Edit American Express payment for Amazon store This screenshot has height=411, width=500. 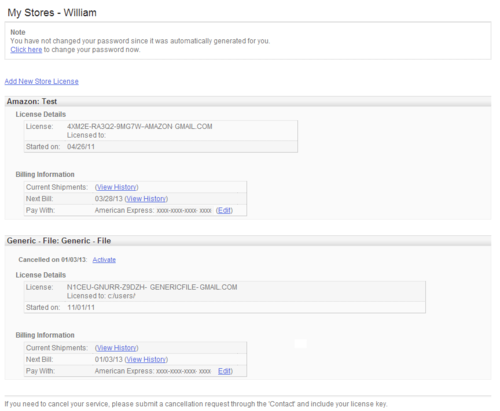click(x=224, y=210)
